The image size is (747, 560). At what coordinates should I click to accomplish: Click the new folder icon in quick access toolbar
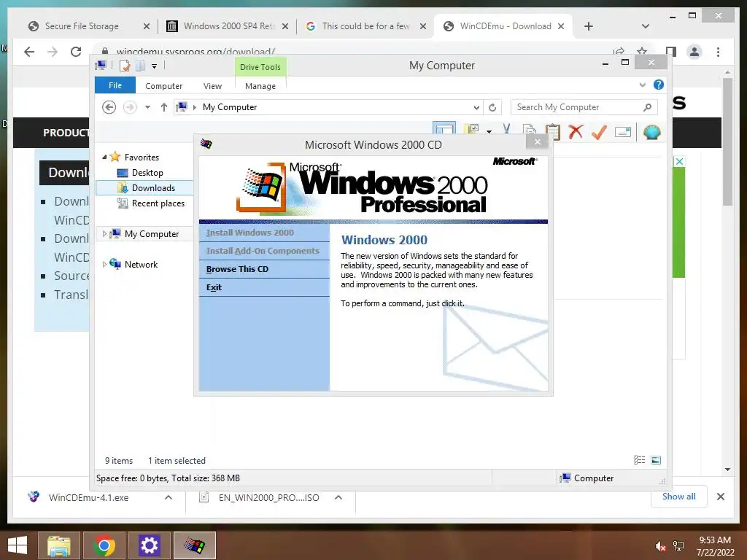tap(141, 66)
